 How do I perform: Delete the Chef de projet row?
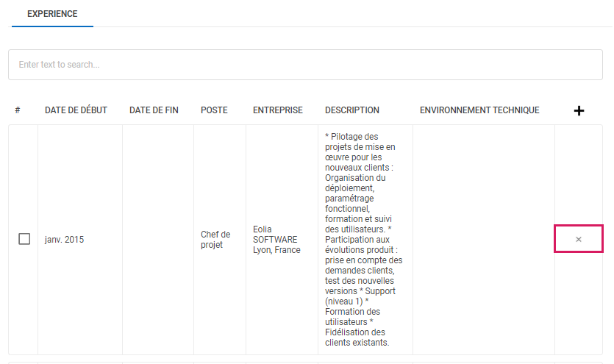579,240
